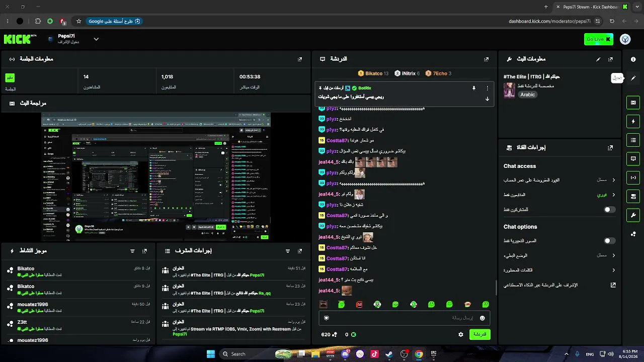The width and height of the screenshot is (644, 362).
Task: Open a new browser tab
Action: click(x=546, y=7)
